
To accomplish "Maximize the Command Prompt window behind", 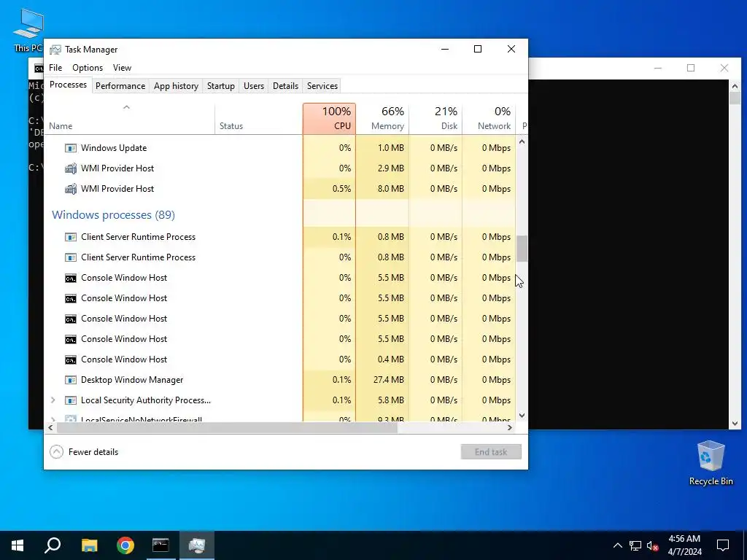I will pyautogui.click(x=691, y=68).
